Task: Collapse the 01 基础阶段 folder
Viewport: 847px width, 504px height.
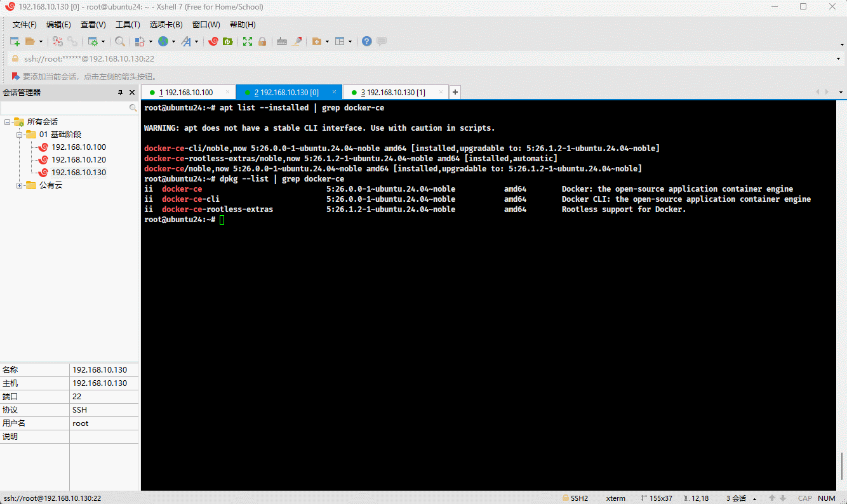Action: pyautogui.click(x=20, y=135)
